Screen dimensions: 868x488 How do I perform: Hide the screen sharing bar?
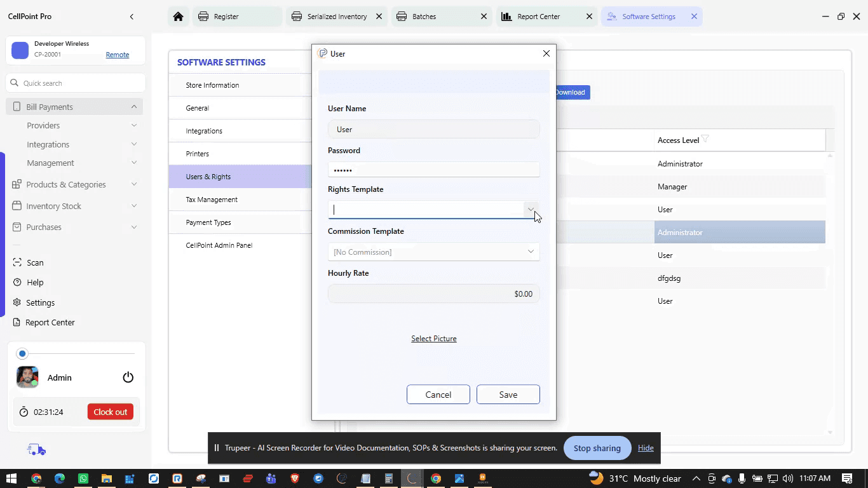(x=646, y=448)
